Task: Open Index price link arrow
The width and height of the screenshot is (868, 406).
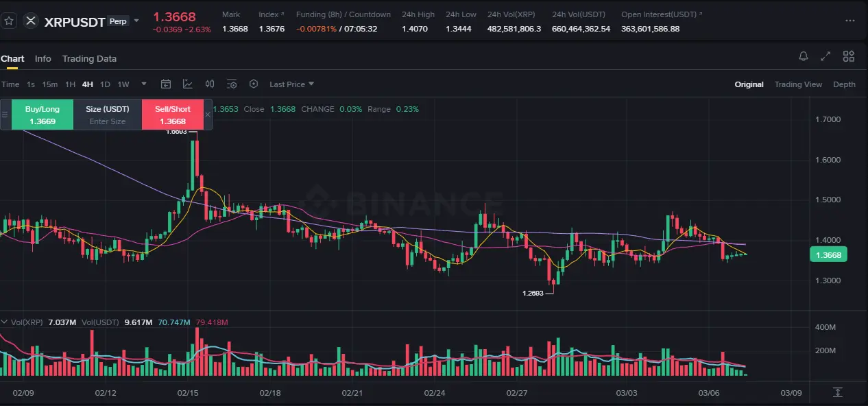Action: click(x=282, y=14)
